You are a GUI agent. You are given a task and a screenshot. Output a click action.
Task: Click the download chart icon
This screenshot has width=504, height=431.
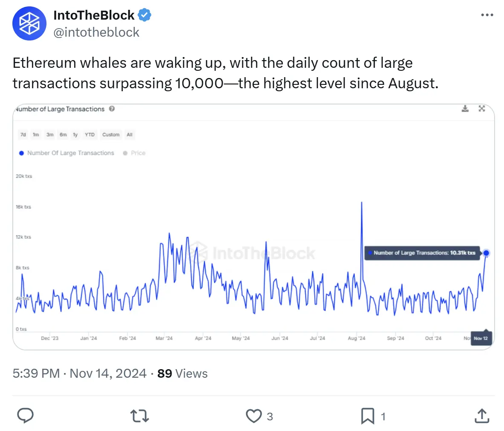[x=465, y=109]
